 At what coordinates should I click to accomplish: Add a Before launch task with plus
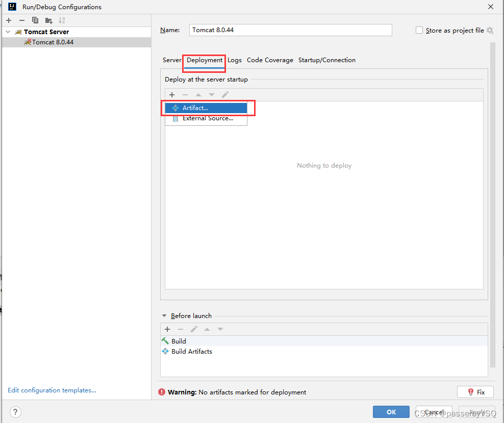coord(167,329)
